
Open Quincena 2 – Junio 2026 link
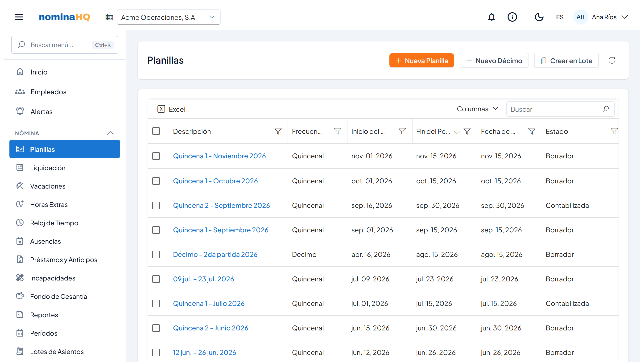point(211,328)
